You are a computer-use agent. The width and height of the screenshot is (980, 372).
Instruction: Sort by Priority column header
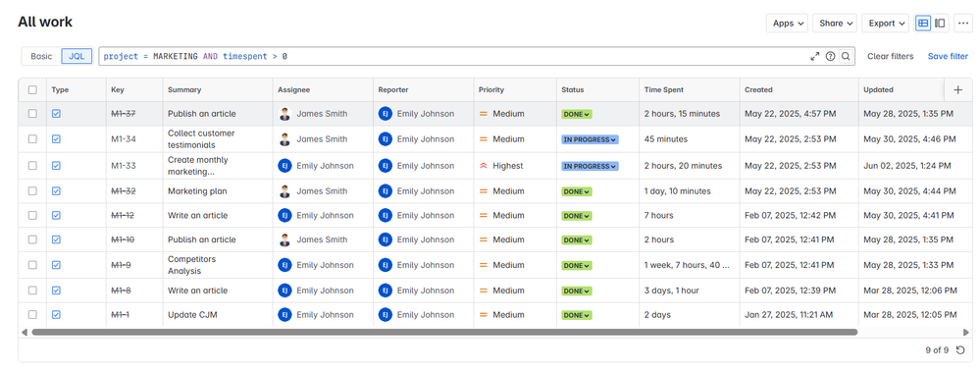pyautogui.click(x=491, y=90)
